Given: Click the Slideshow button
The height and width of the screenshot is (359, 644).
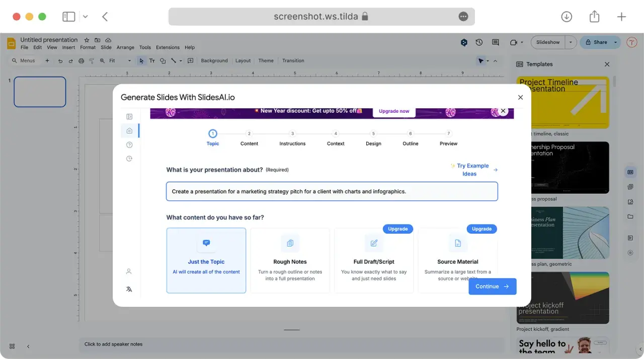Looking at the screenshot, I should 548,42.
